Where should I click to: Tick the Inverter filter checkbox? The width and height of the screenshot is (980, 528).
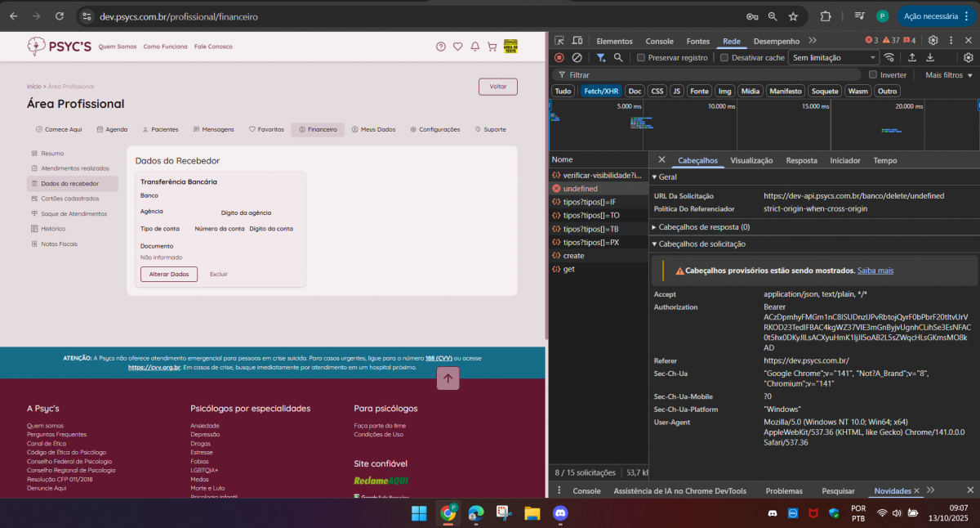tap(873, 75)
